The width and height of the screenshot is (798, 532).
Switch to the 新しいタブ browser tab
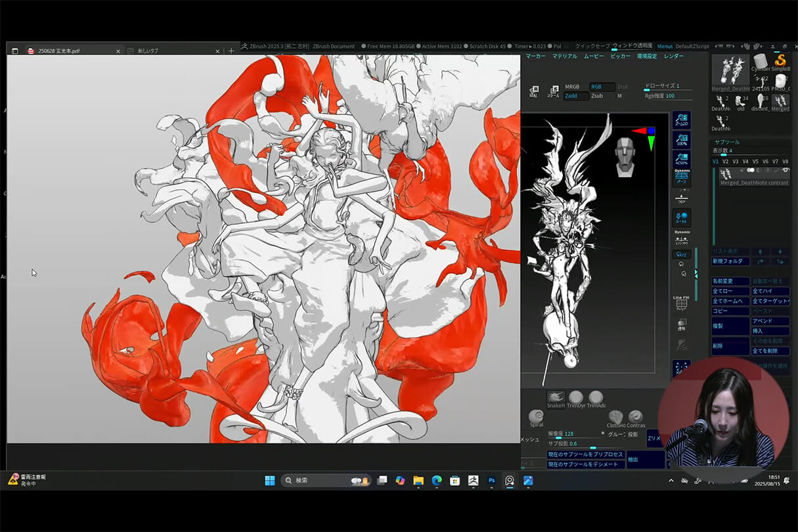click(148, 51)
